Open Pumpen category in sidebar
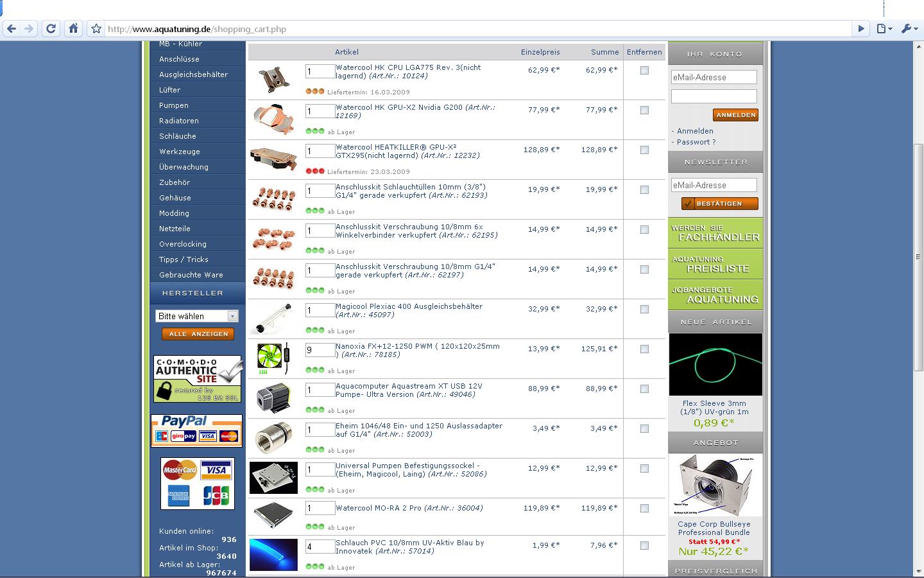Screen dimensions: 924x578 (174, 105)
